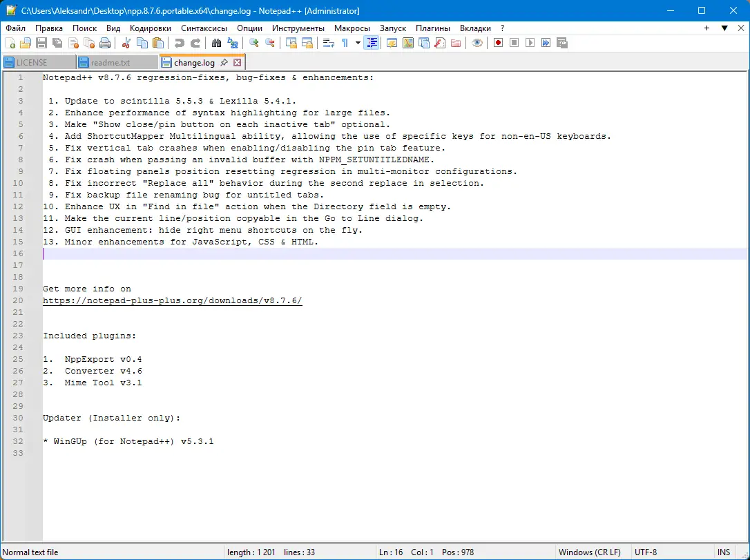750x560 pixels.
Task: Open Folder as Workspace toolbar icon
Action: [x=456, y=43]
